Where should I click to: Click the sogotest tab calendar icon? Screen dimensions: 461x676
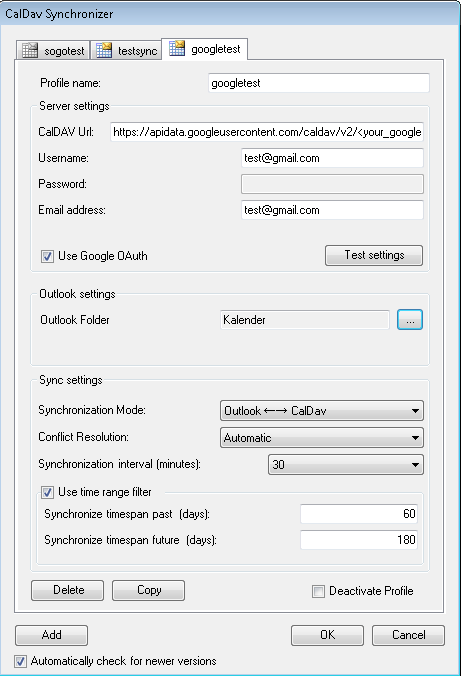pos(30,50)
